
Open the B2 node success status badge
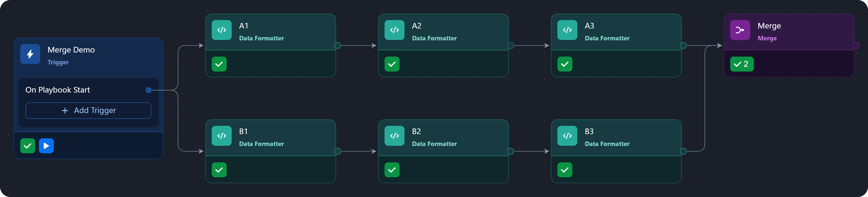tap(392, 170)
